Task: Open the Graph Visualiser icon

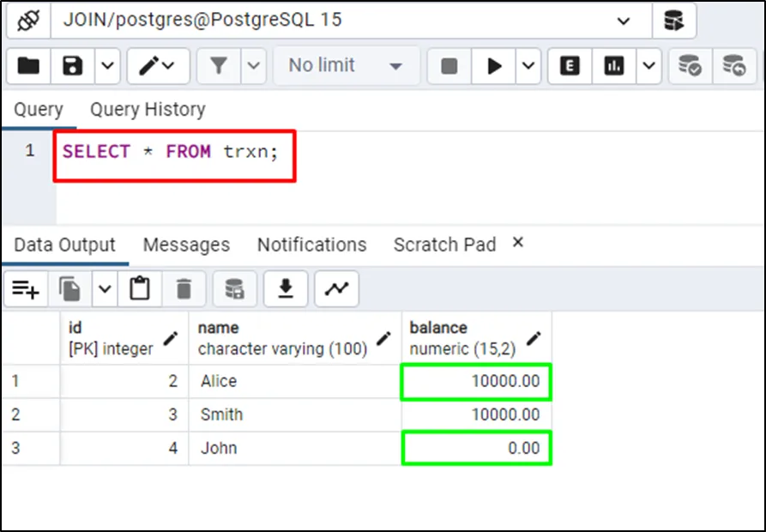Action: [x=336, y=290]
